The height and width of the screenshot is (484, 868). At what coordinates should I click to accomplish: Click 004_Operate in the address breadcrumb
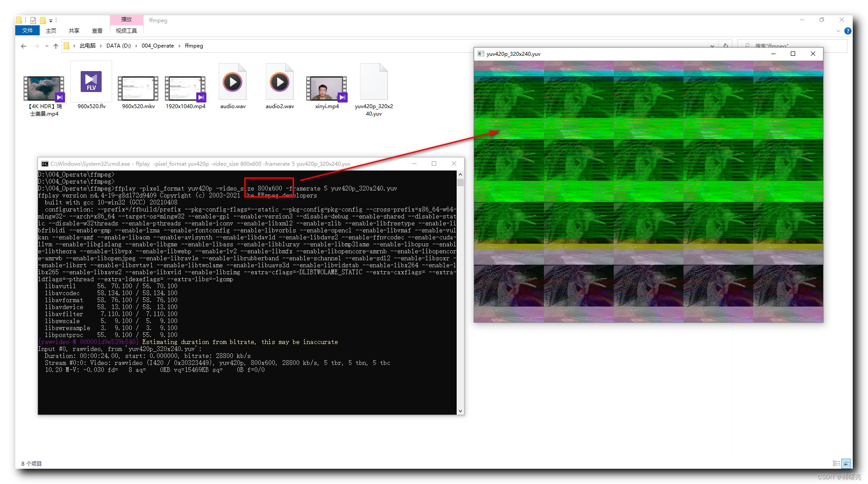[x=157, y=46]
